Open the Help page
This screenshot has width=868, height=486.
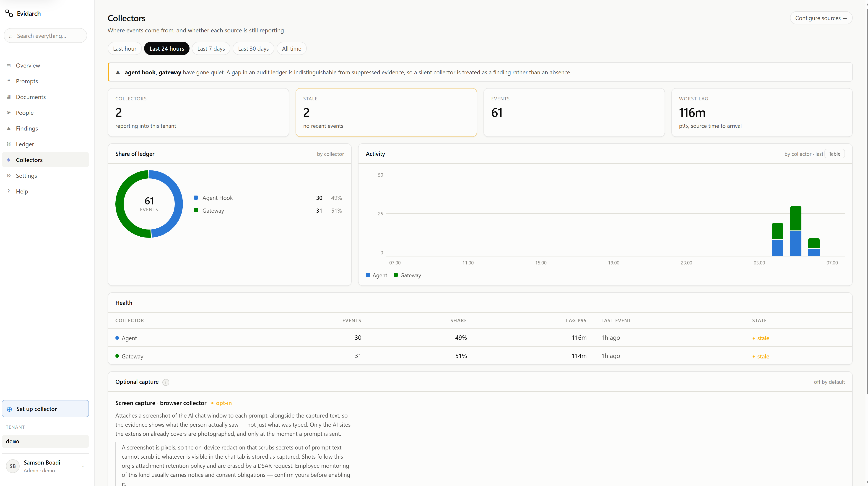point(45,191)
